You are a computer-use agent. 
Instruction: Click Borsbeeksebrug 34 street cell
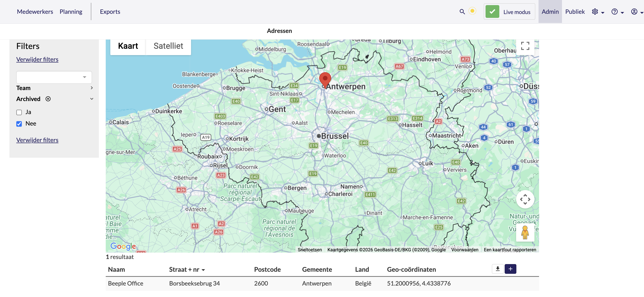click(194, 283)
